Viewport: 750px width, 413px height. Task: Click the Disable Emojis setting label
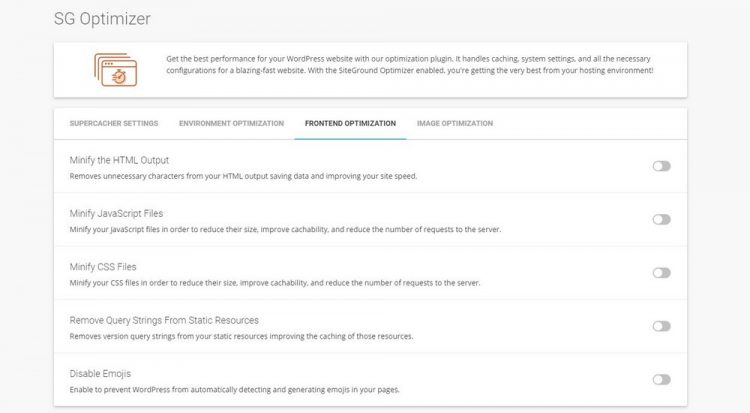(x=100, y=373)
